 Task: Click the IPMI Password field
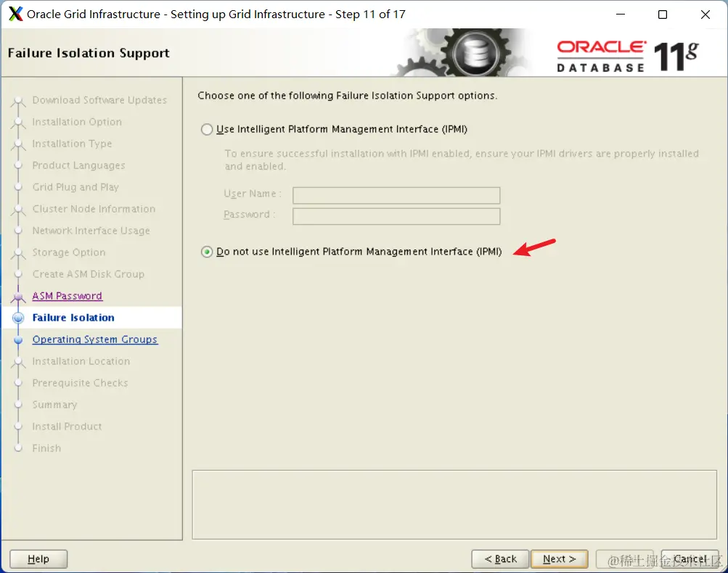[396, 216]
